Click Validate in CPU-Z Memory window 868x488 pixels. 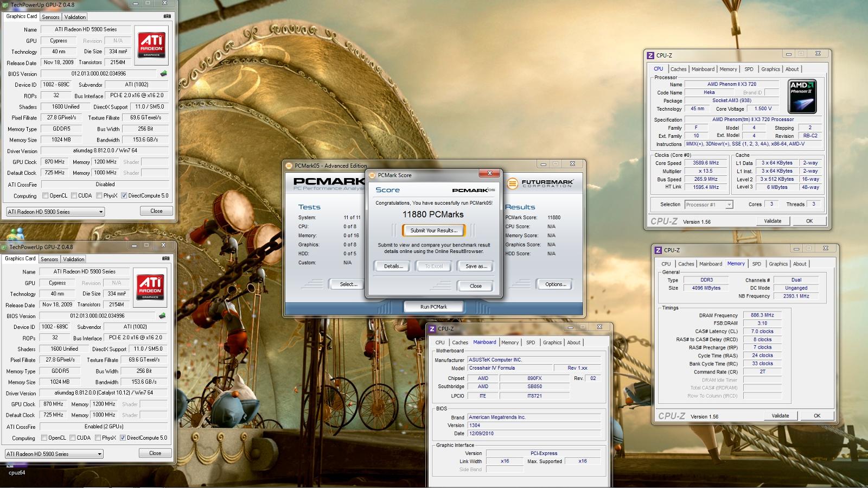click(780, 416)
